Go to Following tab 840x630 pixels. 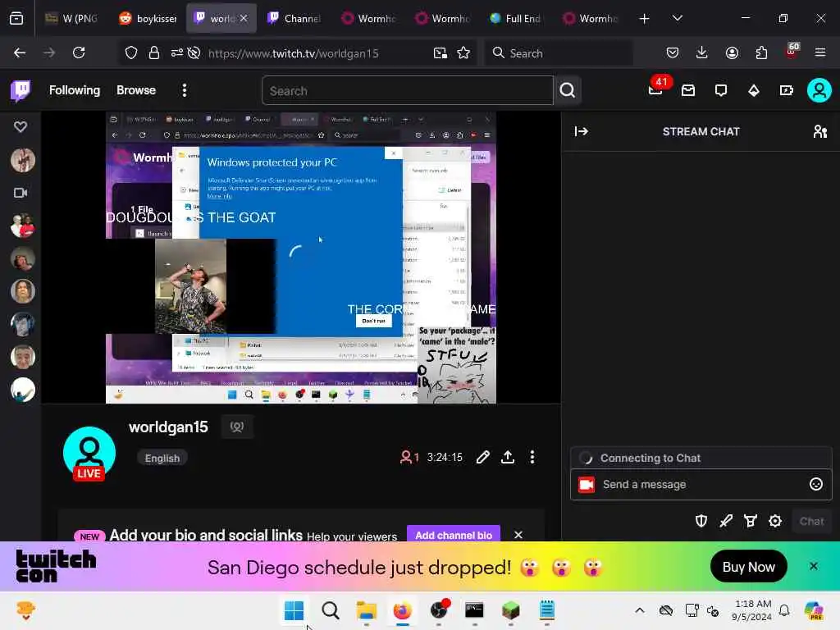click(x=75, y=90)
